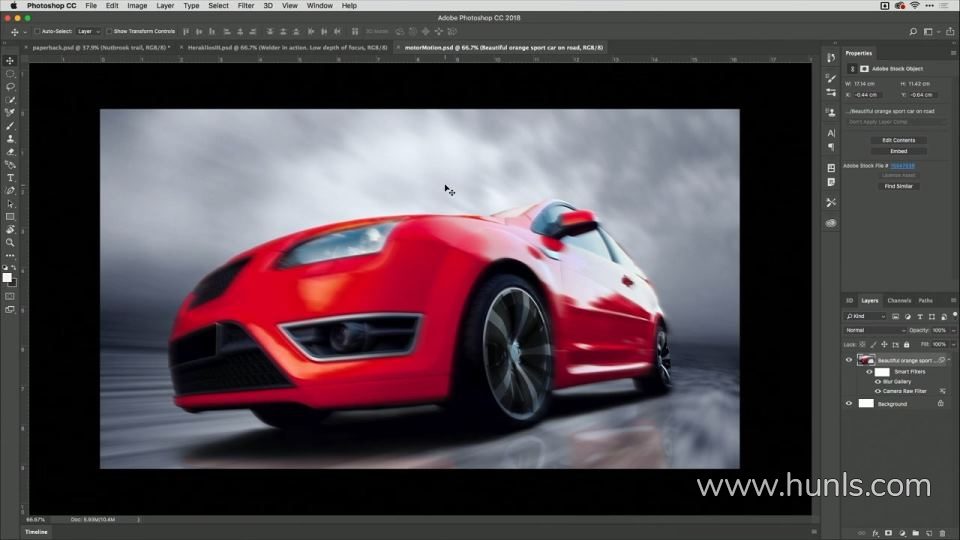Open the Paragraph panel icon
This screenshot has height=540, width=960.
pos(831,147)
